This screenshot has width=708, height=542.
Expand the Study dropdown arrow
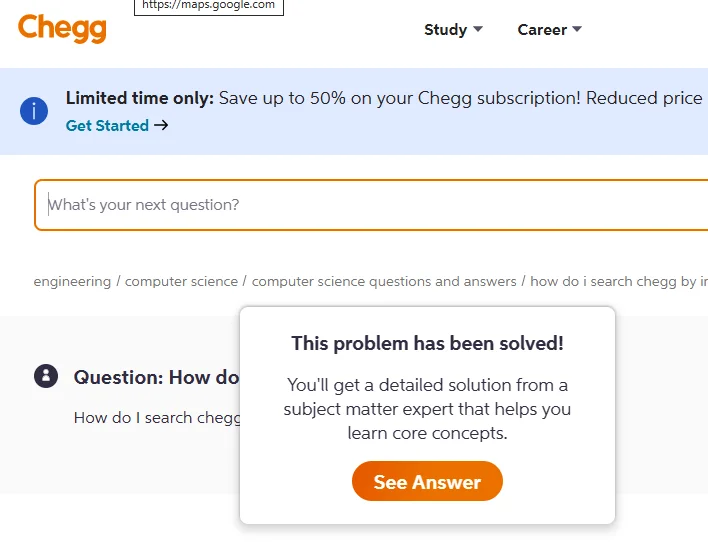pos(478,29)
